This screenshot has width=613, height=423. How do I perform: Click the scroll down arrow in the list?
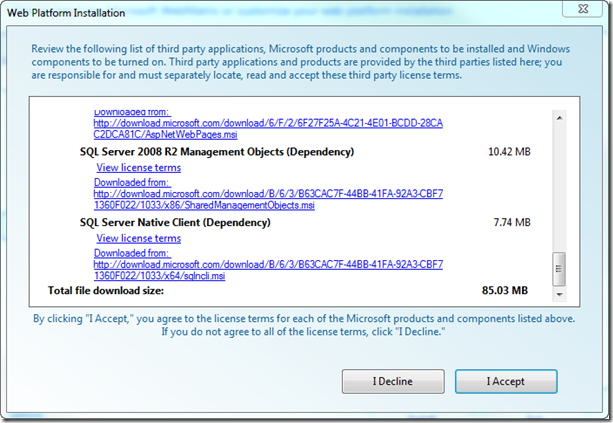click(559, 294)
